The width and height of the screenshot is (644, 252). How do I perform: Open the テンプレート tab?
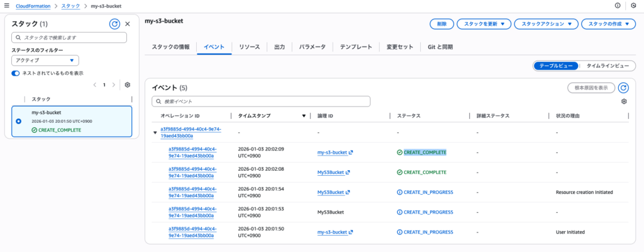[356, 47]
